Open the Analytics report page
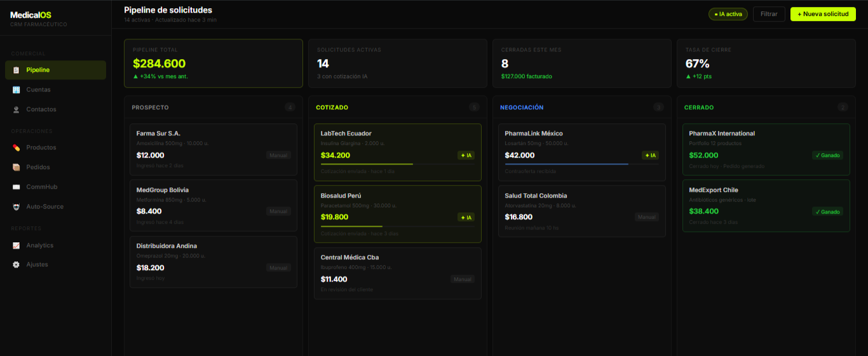Screen dimensions: 868x356 [x=55, y=245]
